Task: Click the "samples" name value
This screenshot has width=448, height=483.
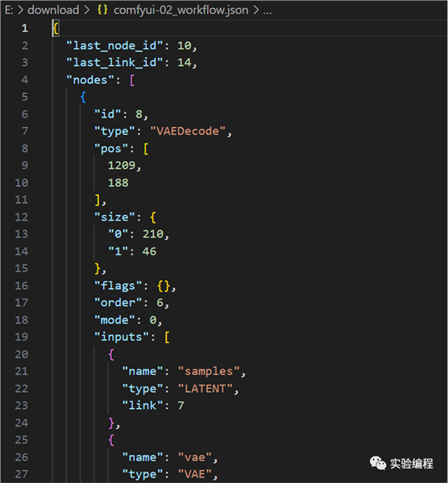Action: [209, 371]
